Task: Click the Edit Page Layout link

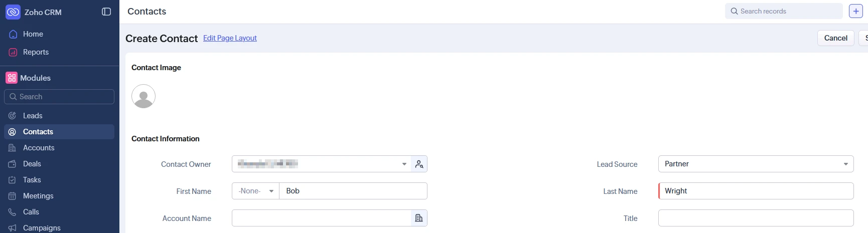Action: click(230, 38)
